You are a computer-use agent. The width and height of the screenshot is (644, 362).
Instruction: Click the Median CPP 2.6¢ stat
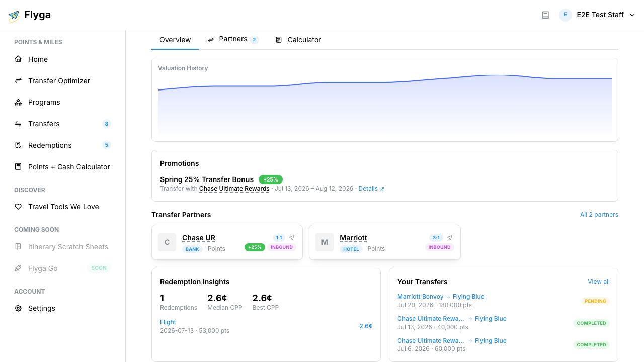(x=225, y=302)
